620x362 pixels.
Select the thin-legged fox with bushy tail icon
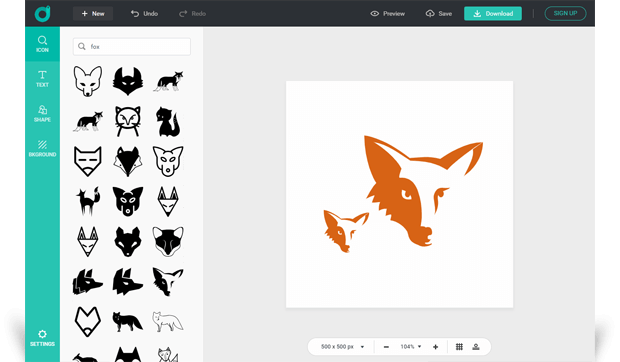[x=88, y=201]
